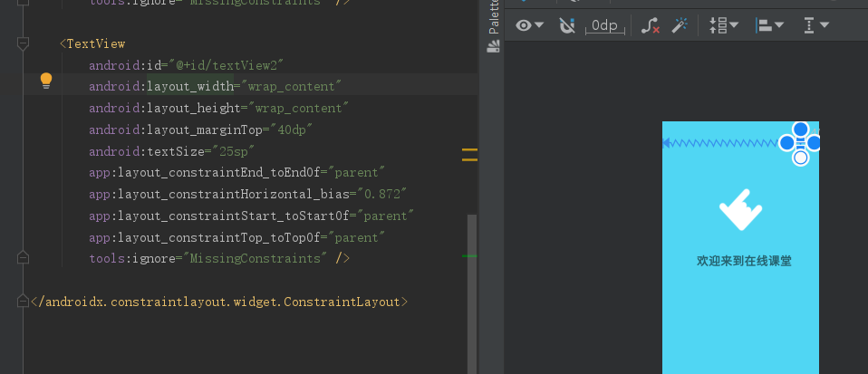Toggle the autoconnect magnet icon
This screenshot has width=868, height=374.
coord(568,25)
